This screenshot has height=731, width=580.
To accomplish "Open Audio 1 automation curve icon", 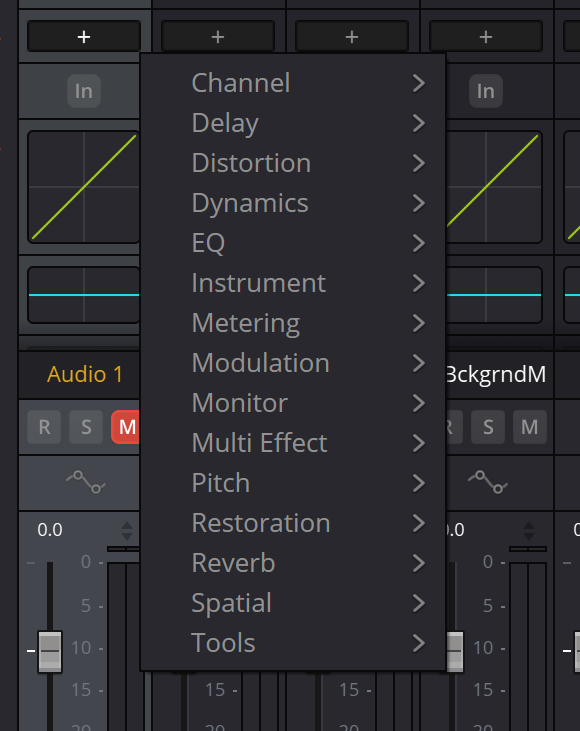I will click(86, 482).
